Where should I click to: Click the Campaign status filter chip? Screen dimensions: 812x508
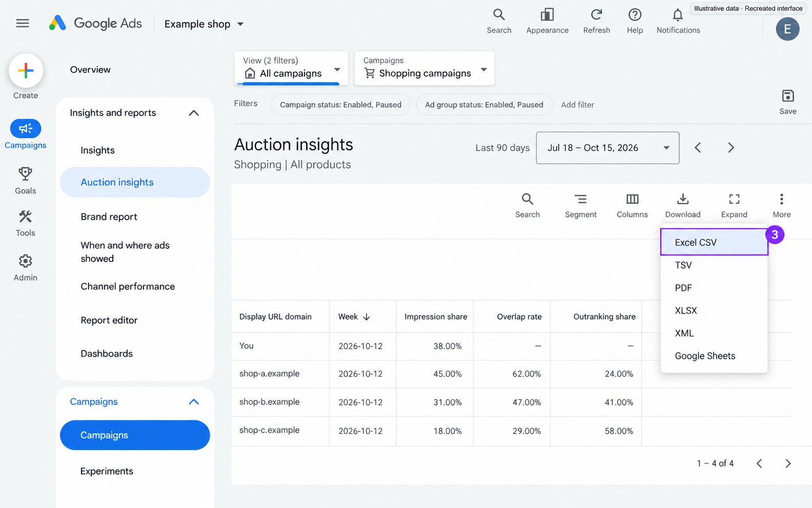340,104
